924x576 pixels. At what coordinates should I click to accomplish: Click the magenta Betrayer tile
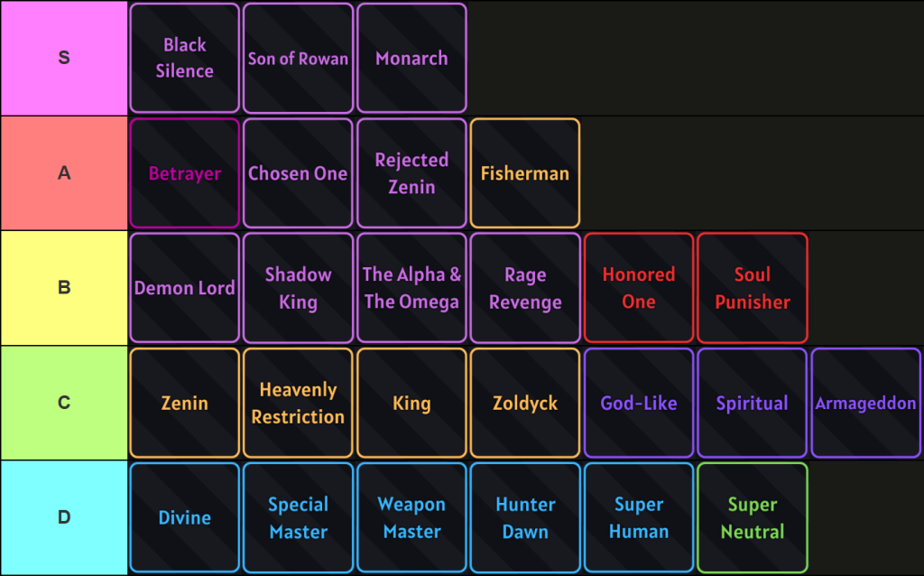pyautogui.click(x=185, y=173)
